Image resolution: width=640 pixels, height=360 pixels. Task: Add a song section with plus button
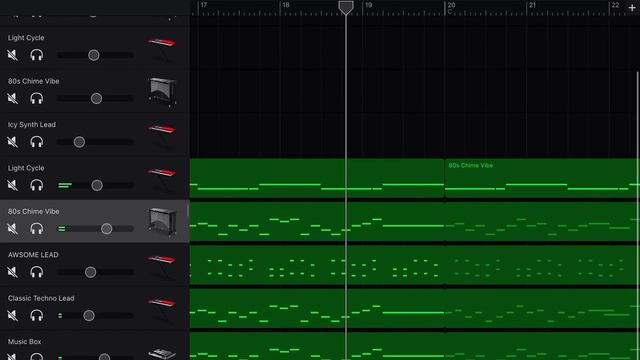[x=632, y=7]
